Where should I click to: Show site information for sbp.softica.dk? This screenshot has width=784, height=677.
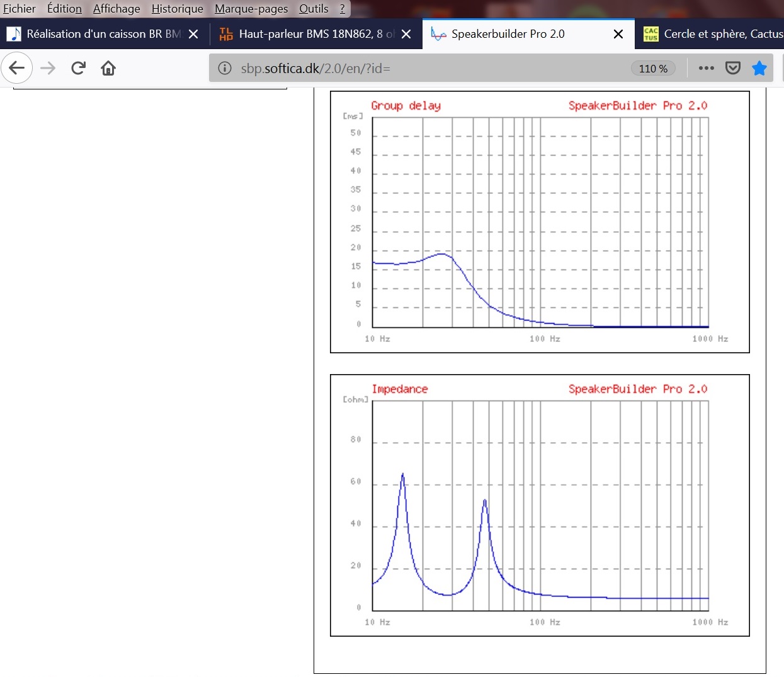(225, 68)
